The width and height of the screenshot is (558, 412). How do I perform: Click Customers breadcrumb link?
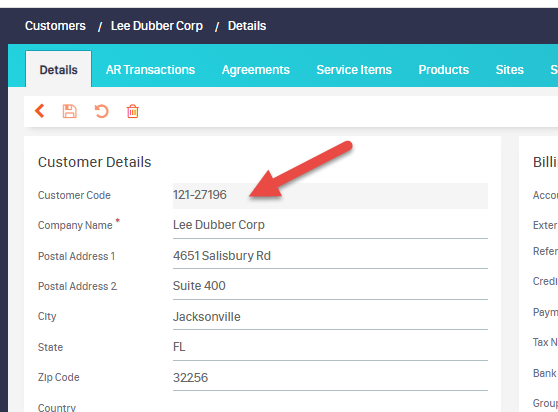coord(55,26)
